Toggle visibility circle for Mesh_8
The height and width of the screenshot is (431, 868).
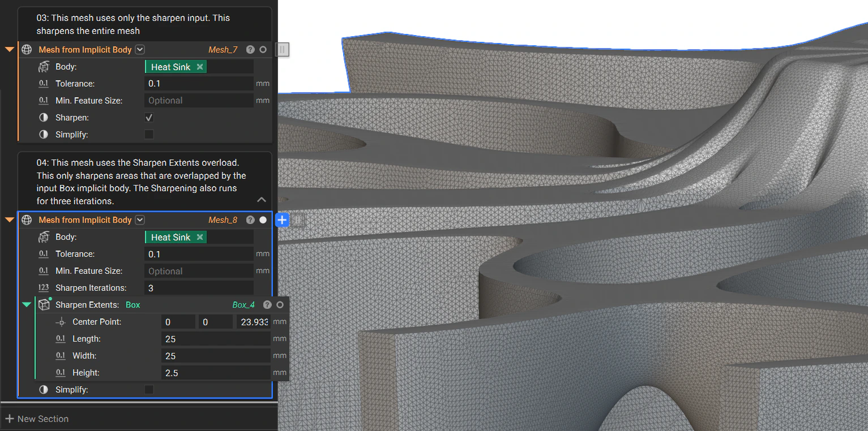[262, 219]
